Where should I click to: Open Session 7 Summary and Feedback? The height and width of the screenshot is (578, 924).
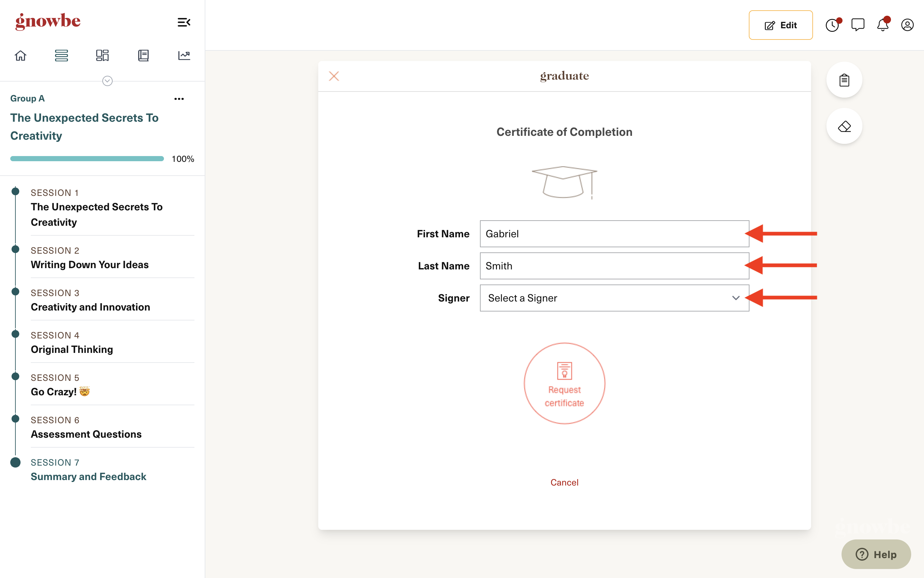[112, 470]
